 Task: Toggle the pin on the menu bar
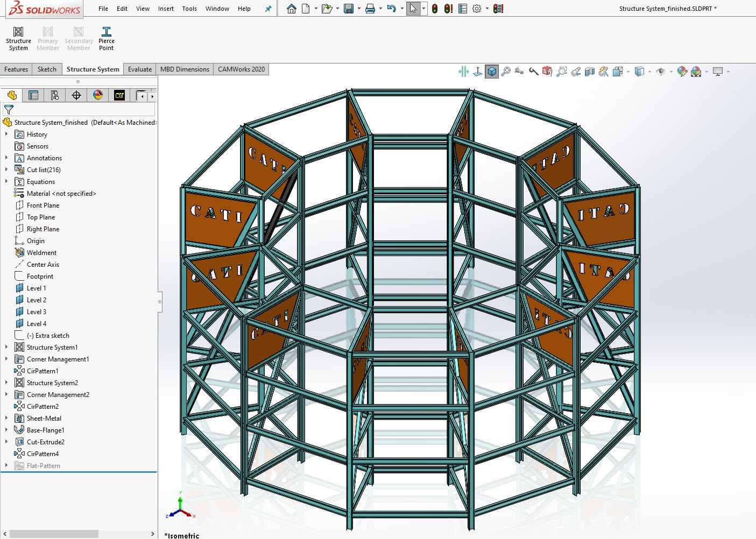tap(268, 9)
